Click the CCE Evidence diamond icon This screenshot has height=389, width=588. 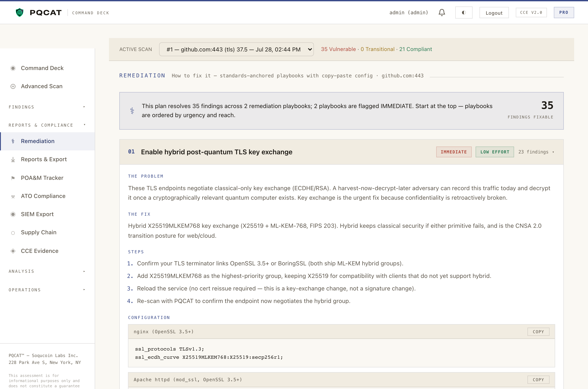[x=13, y=251]
